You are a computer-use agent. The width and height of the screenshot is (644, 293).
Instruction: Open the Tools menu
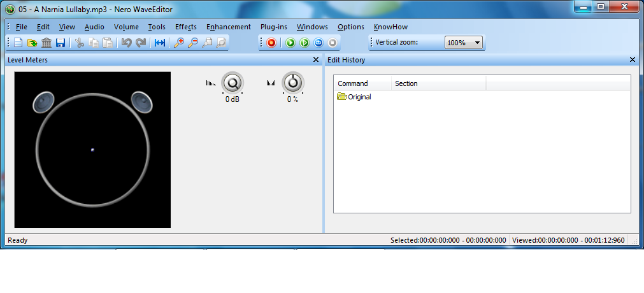(157, 27)
